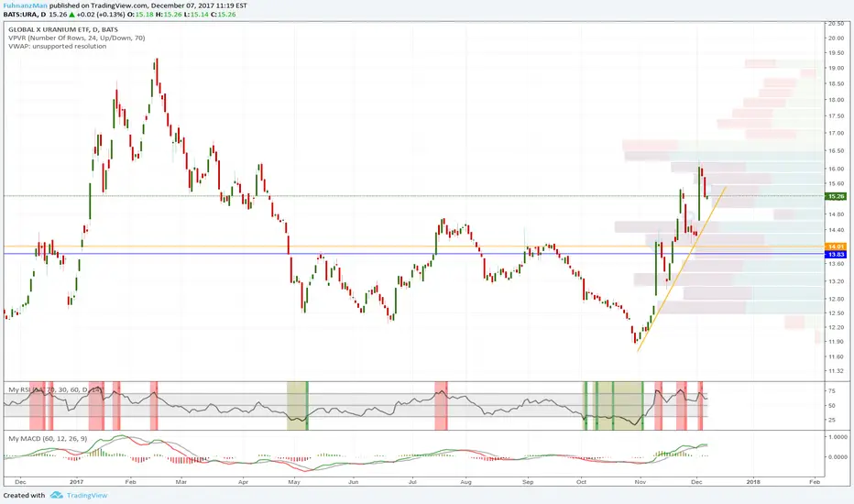Click the 16.00 price axis label
The width and height of the screenshot is (854, 504).
tap(836, 169)
